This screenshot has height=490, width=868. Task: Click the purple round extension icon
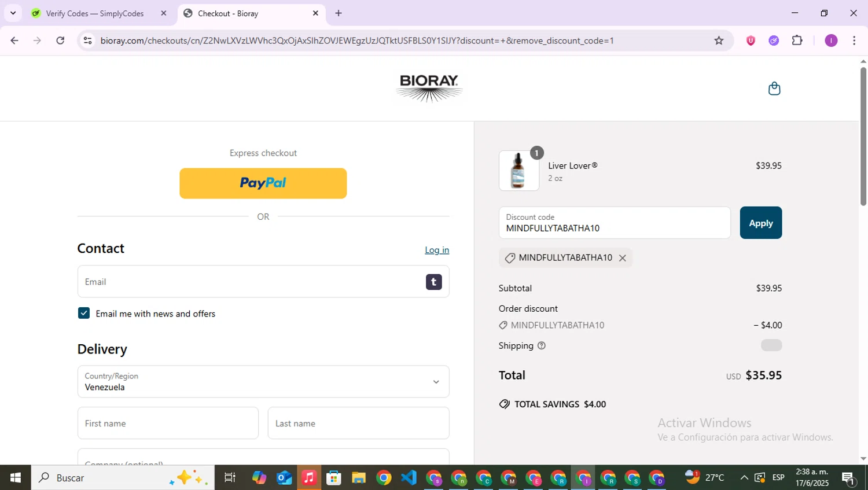pos(774,40)
